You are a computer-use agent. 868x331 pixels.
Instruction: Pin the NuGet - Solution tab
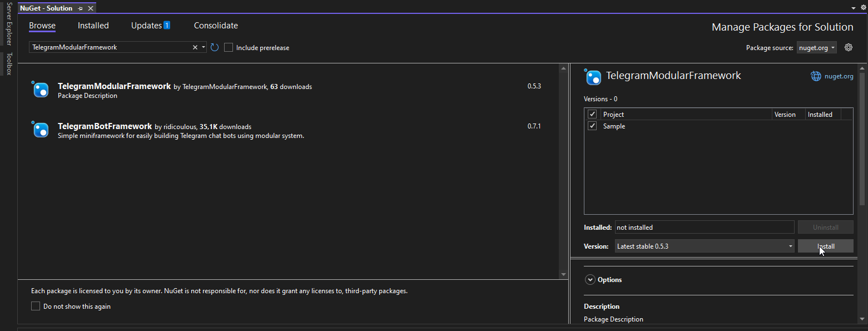[x=81, y=8]
